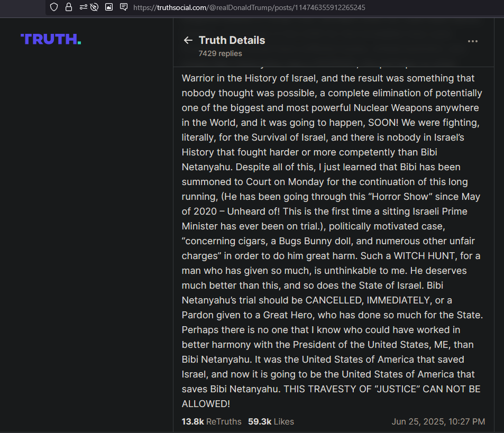504x433 pixels.
Task: View the 59.3k Likes list
Action: (271, 421)
